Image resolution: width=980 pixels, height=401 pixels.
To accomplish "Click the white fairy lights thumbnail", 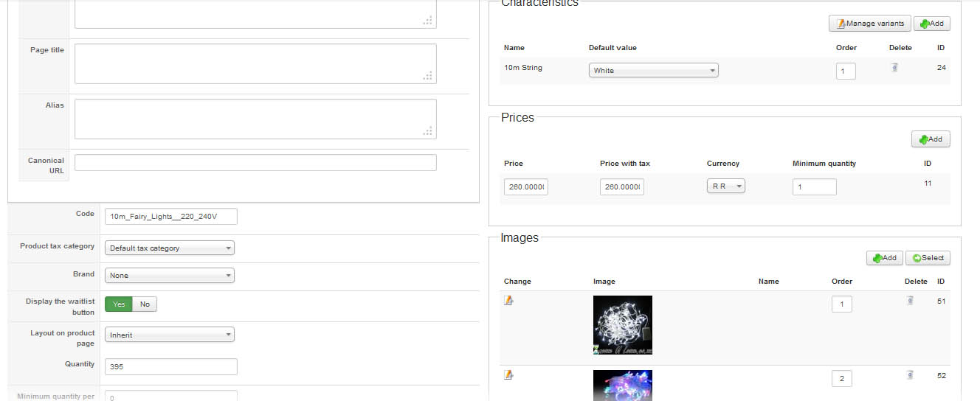I will coord(622,325).
